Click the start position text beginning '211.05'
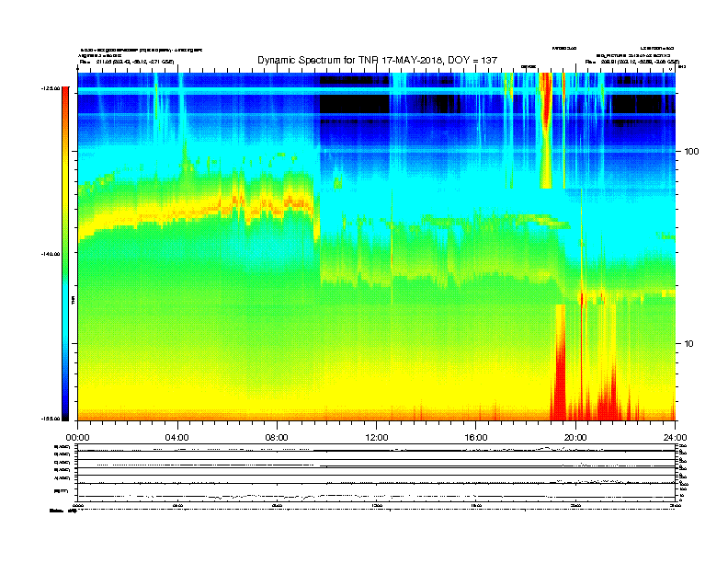 click(x=134, y=62)
